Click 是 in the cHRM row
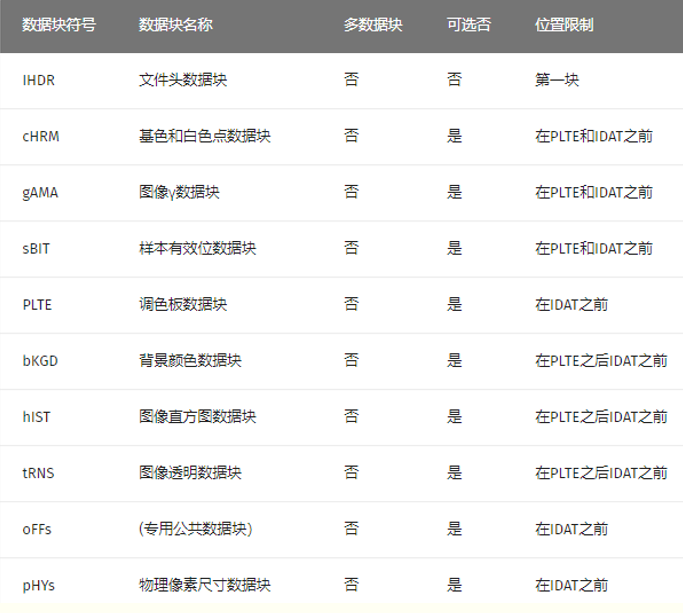 click(x=454, y=136)
